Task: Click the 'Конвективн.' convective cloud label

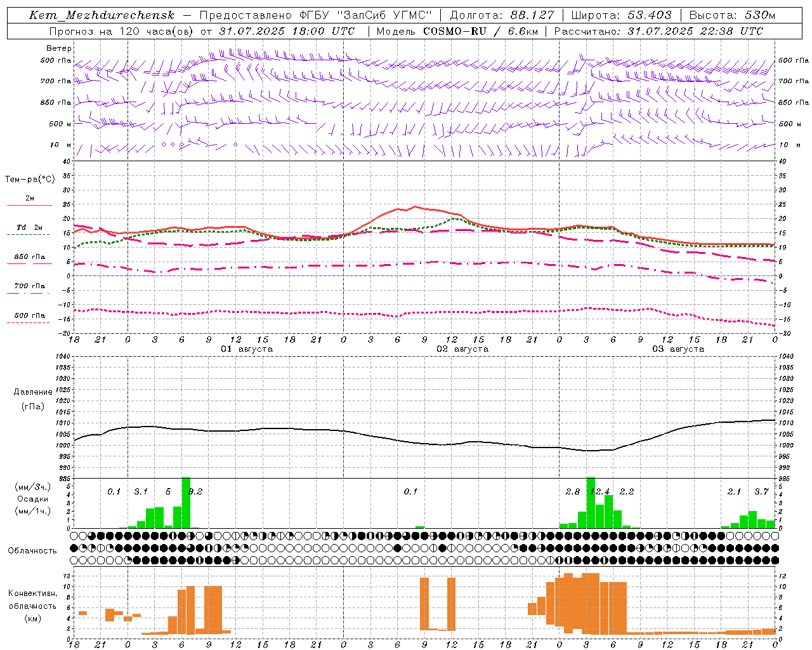Action: tap(32, 594)
